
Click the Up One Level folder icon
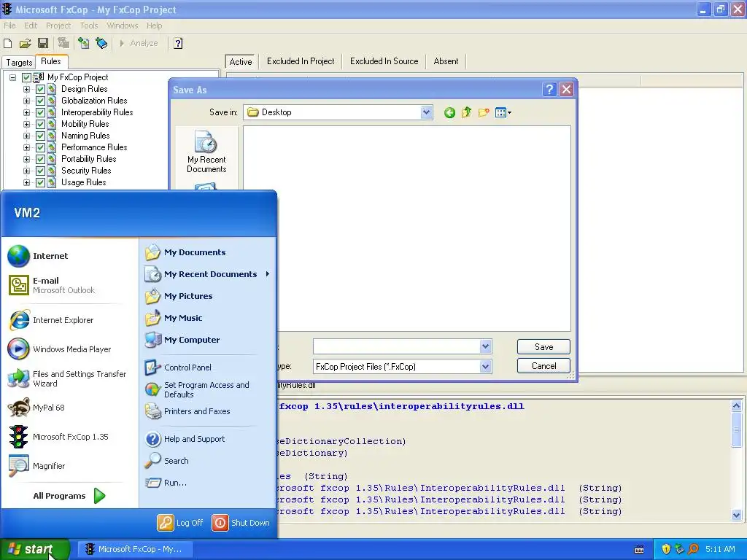point(466,112)
